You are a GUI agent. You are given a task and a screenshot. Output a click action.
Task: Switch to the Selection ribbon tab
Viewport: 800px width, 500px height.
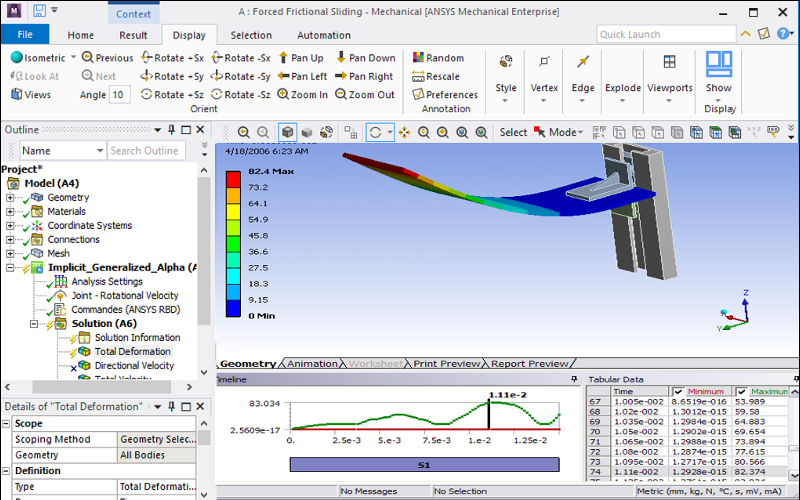pos(251,35)
